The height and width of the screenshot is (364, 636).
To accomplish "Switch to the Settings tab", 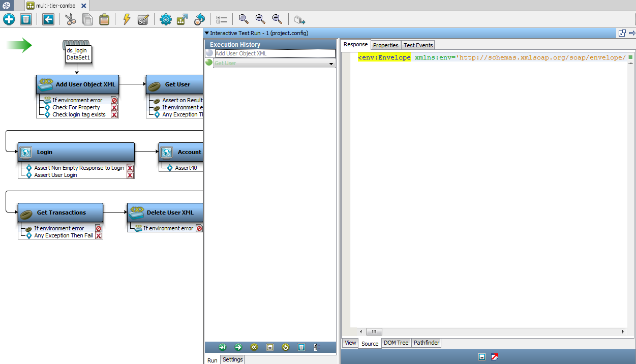I will coord(233,359).
